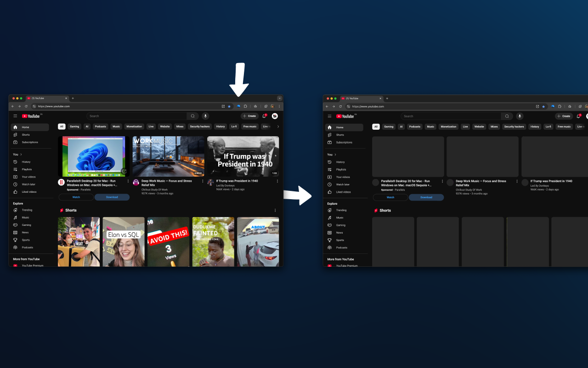Open the notifications bell in right window

coord(578,116)
